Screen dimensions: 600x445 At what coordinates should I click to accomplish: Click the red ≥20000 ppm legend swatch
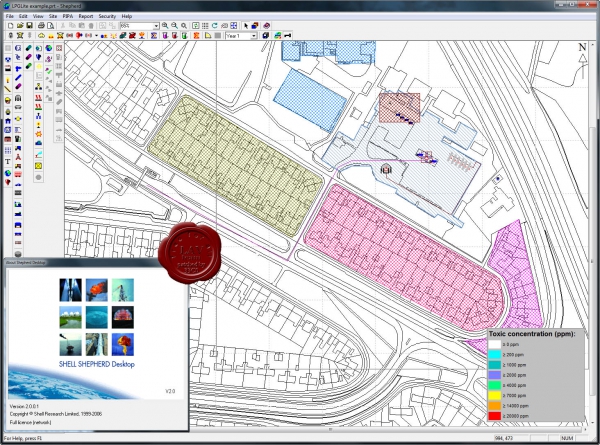point(494,416)
